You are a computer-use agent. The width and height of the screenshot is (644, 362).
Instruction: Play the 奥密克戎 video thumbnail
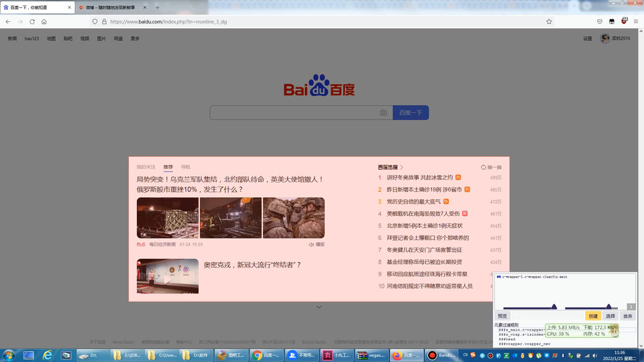point(168,276)
